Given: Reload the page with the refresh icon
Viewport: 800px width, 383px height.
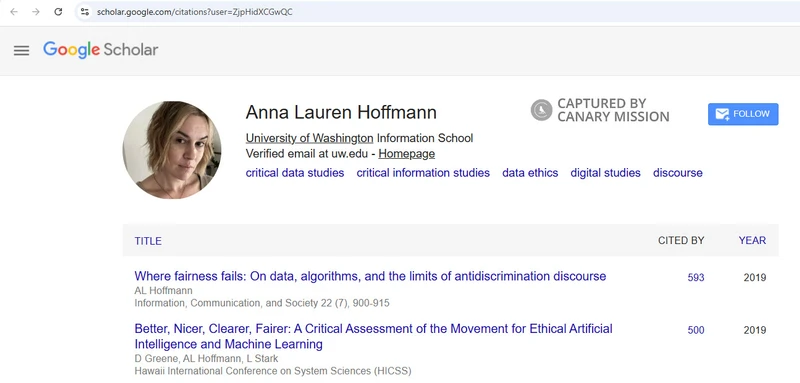Looking at the screenshot, I should click(x=58, y=12).
